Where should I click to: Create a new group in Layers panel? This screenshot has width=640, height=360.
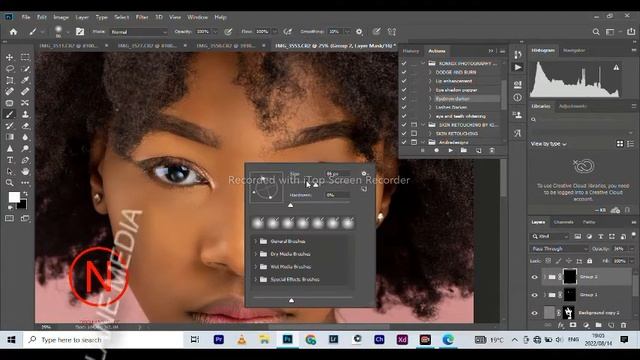point(598,325)
